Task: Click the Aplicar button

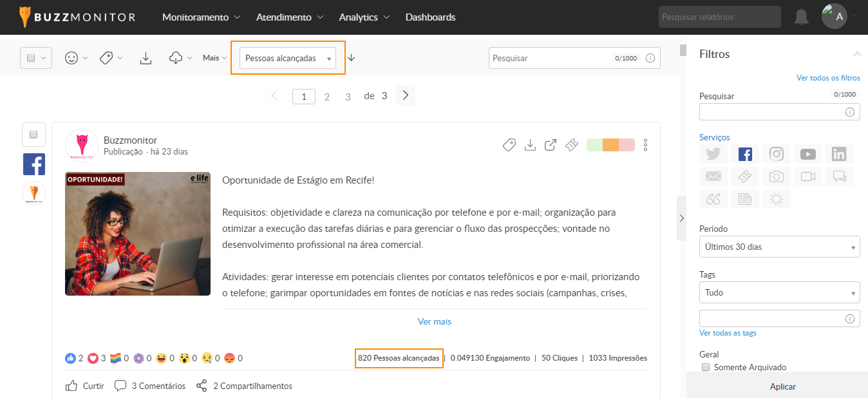Action: tap(782, 386)
